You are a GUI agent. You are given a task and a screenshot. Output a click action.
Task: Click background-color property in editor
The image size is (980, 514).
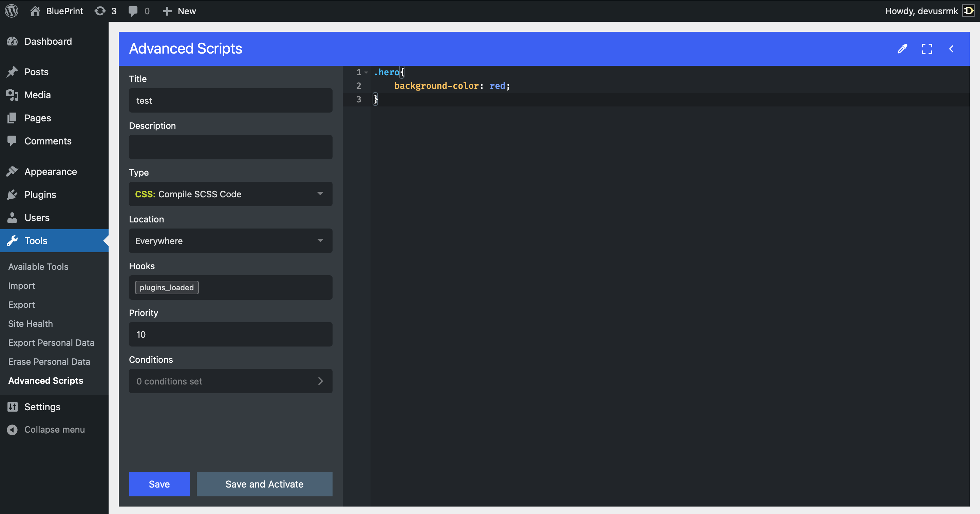click(436, 86)
